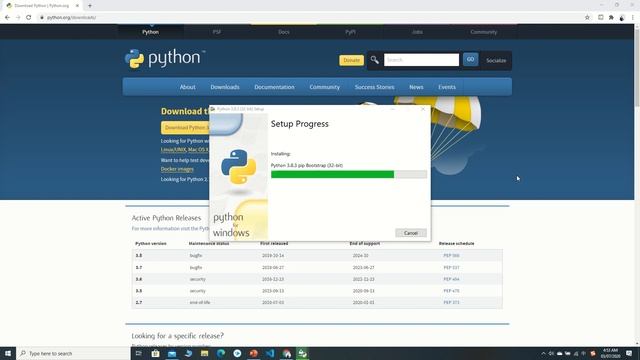This screenshot has height=360, width=640.
Task: Open the Downloads menu in blue navigation
Action: [225, 87]
